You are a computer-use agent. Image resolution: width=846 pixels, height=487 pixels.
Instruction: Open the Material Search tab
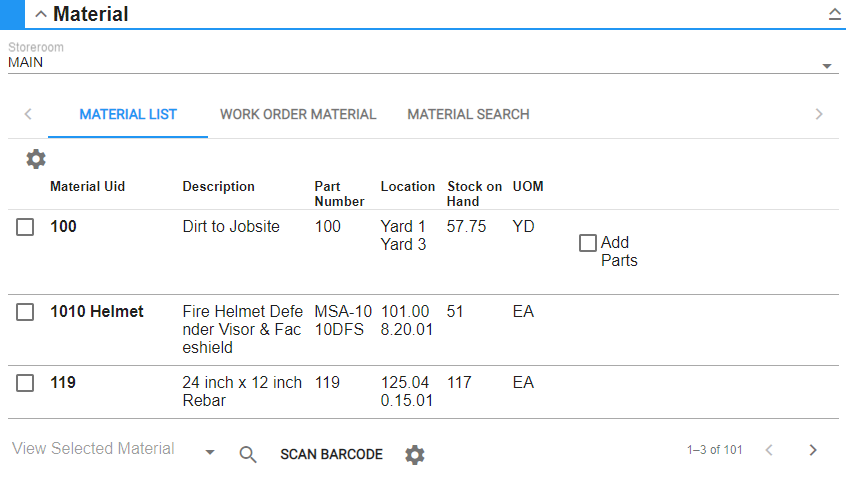click(468, 114)
